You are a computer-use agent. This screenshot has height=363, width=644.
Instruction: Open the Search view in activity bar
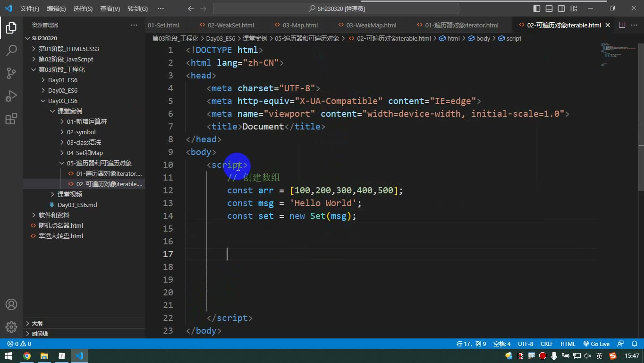pyautogui.click(x=11, y=50)
